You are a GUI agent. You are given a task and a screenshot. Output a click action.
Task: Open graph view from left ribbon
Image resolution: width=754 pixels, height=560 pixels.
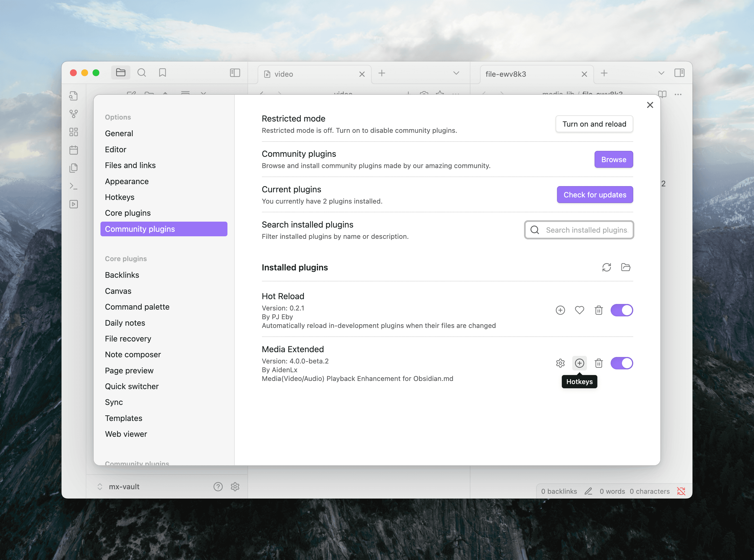(74, 114)
